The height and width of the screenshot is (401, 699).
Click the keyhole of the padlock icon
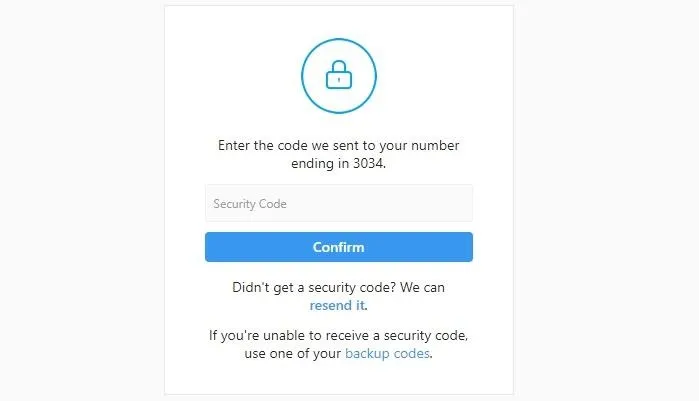[339, 80]
